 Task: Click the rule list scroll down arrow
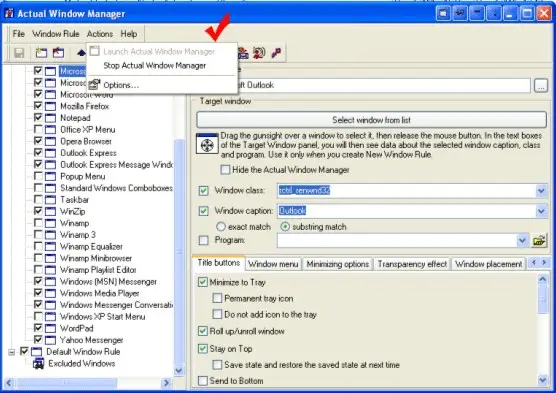point(179,371)
